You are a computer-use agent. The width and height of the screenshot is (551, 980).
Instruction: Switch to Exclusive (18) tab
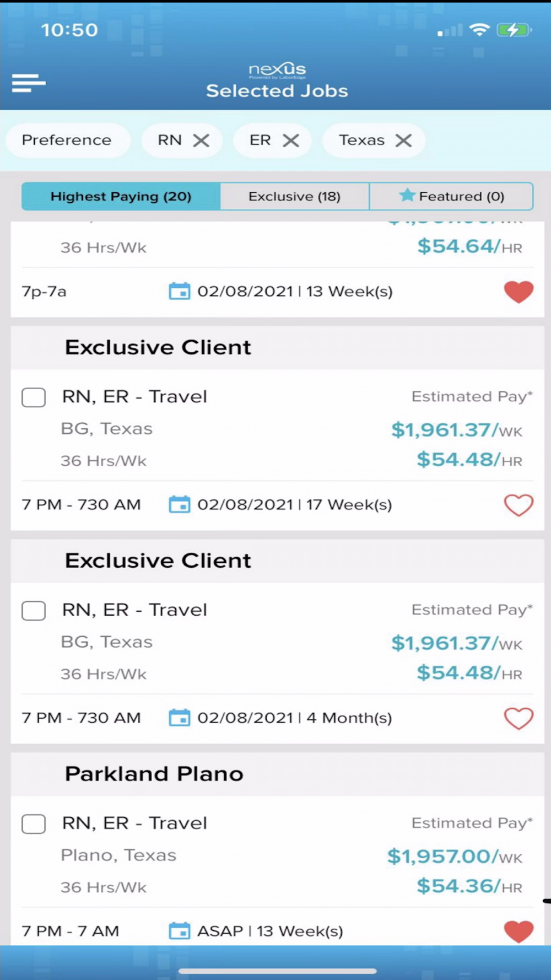pyautogui.click(x=294, y=197)
